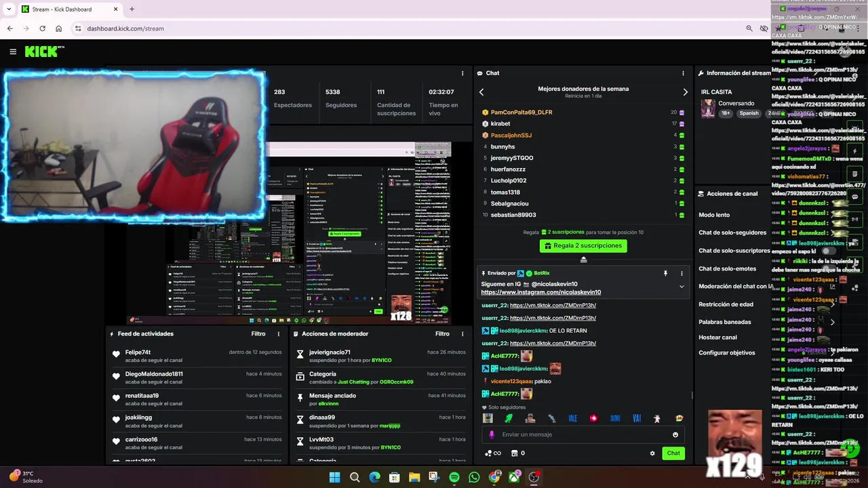Click the Kick logo

tap(44, 52)
